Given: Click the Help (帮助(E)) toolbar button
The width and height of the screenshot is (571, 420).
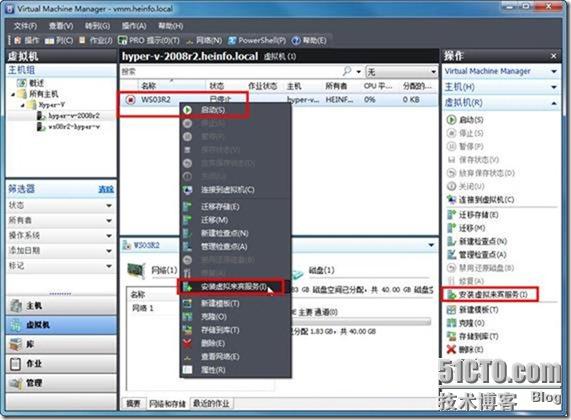Looking at the screenshot, I should click(x=309, y=40).
